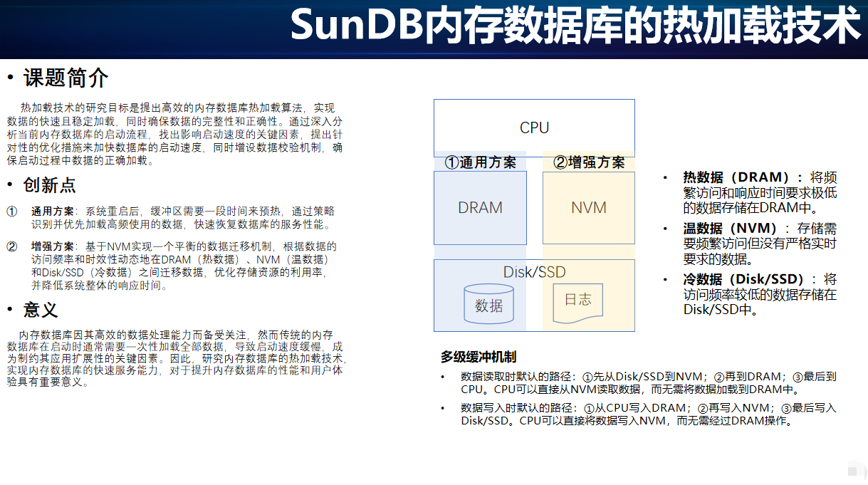Select the DRAM block diagram element
The height and width of the screenshot is (485, 868).
point(480,208)
